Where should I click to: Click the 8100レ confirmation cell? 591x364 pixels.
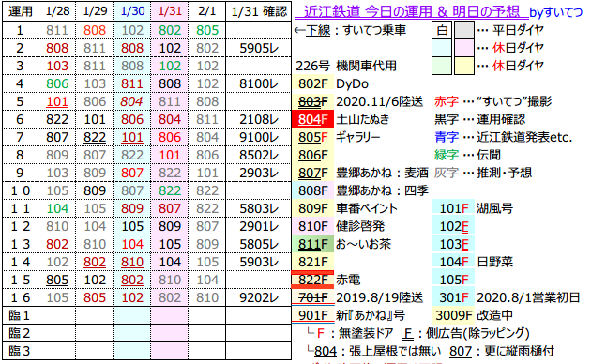point(259,83)
